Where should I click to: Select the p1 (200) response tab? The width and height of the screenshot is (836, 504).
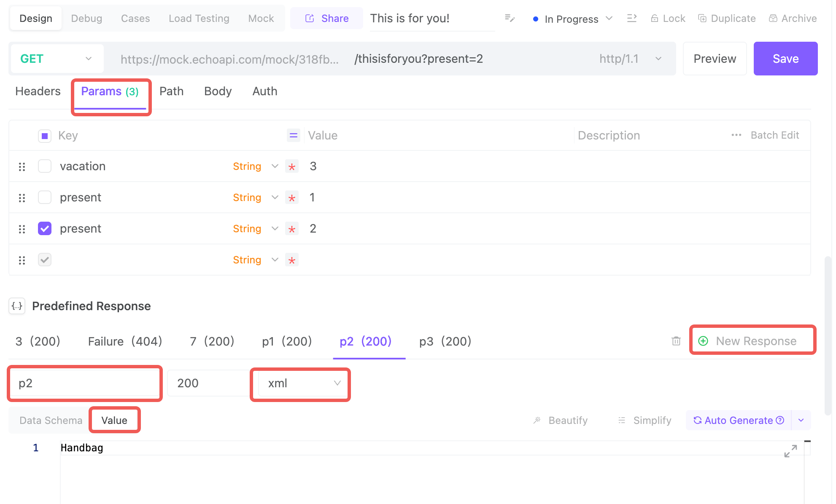click(287, 341)
